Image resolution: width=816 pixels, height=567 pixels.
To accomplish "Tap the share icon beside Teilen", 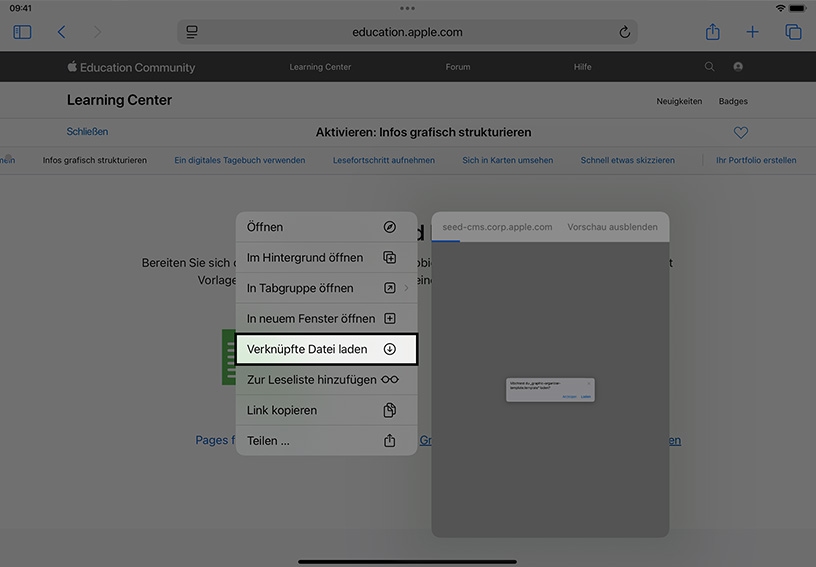I will (390, 441).
